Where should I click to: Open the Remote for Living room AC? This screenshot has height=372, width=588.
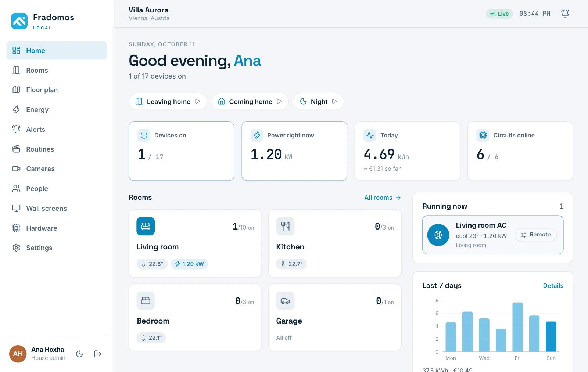[535, 235]
